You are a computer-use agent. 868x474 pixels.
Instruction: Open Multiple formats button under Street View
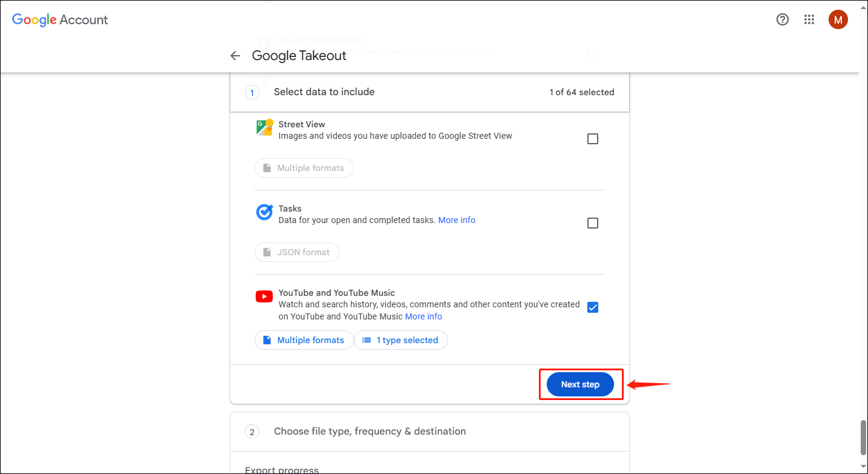pos(304,168)
